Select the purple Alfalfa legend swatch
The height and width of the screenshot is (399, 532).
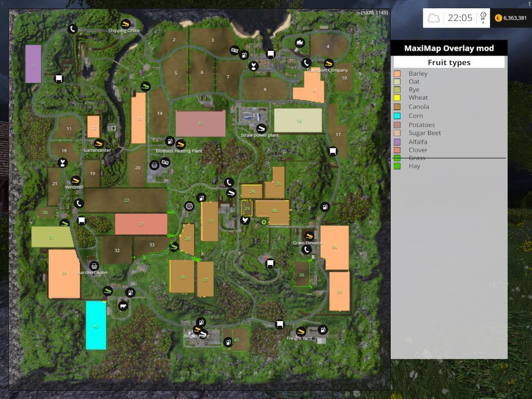[397, 142]
